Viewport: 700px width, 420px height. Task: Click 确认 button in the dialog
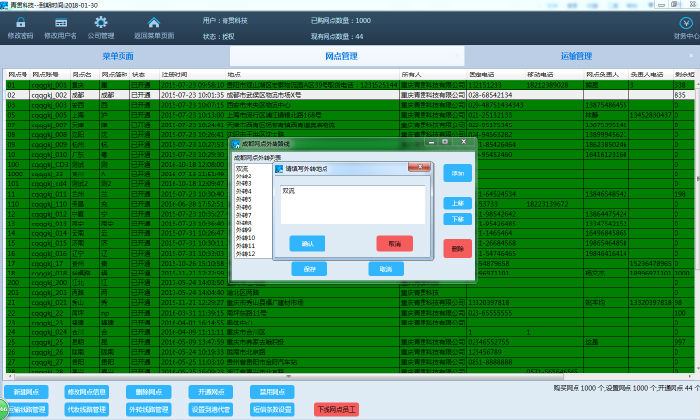(x=307, y=243)
